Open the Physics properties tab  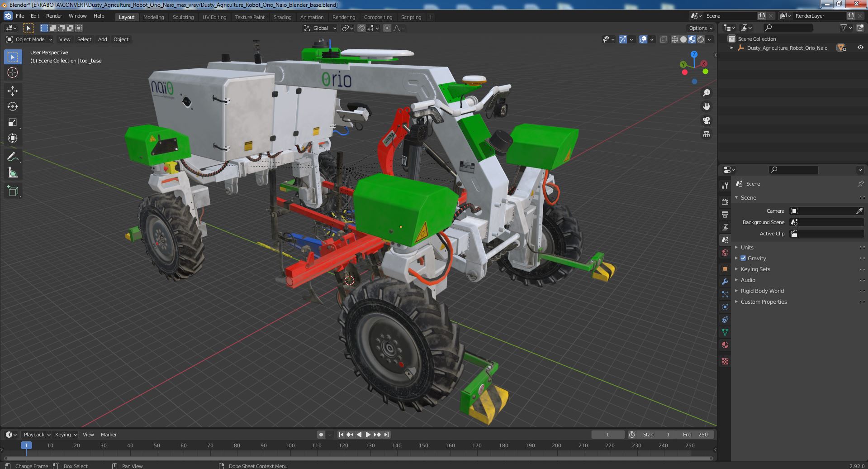725,307
